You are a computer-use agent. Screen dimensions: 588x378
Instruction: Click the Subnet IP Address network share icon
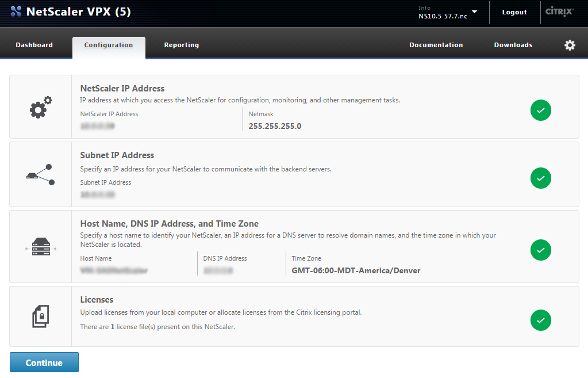[x=40, y=174]
